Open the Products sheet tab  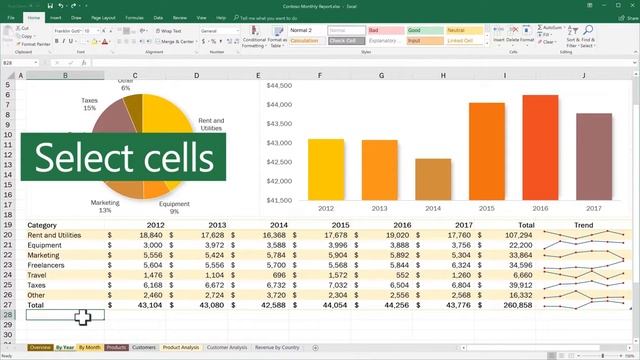click(116, 347)
